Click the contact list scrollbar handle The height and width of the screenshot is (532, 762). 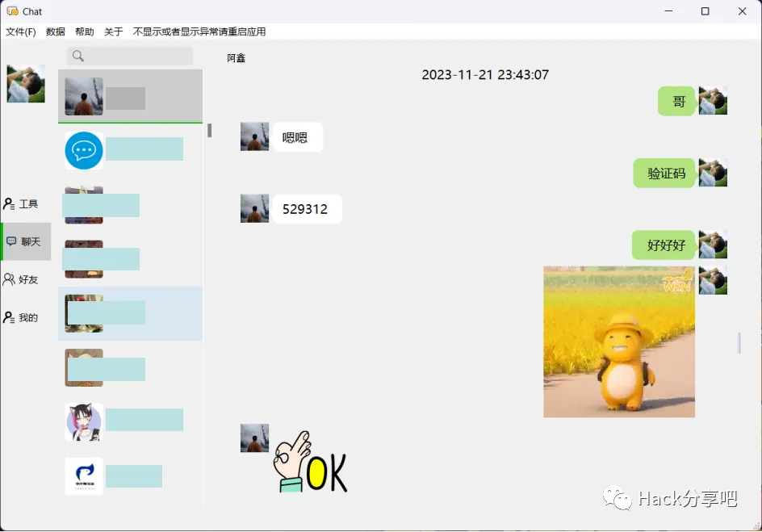tap(209, 130)
